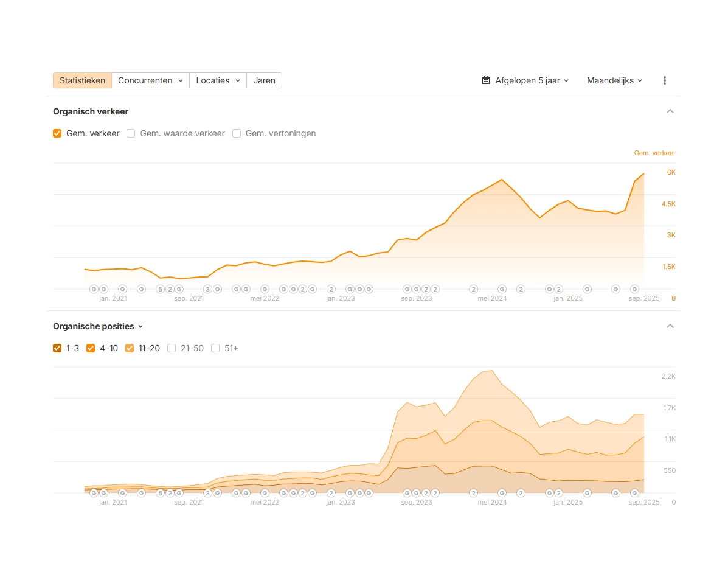Select the Statistieken tab
The height and width of the screenshot is (580, 728).
82,80
